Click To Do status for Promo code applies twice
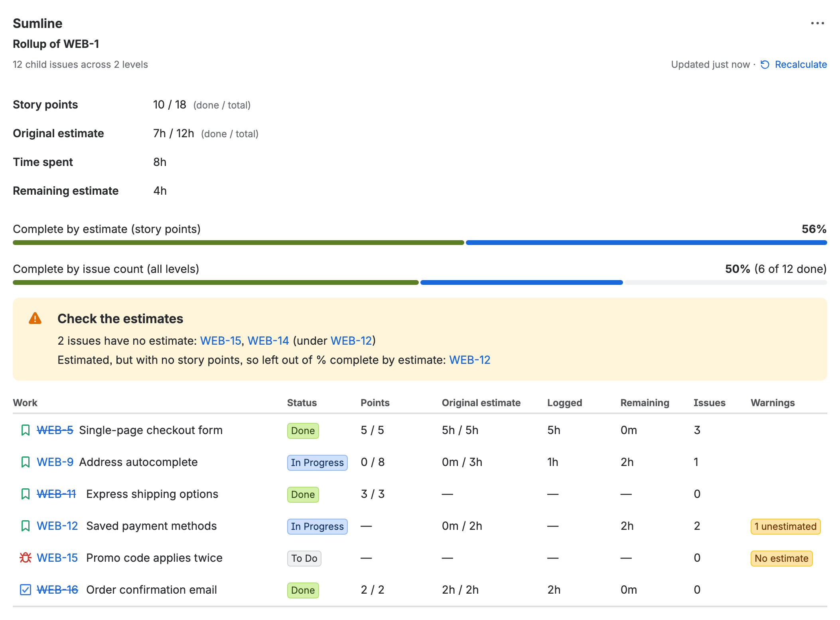Image resolution: width=840 pixels, height=620 pixels. click(x=304, y=558)
